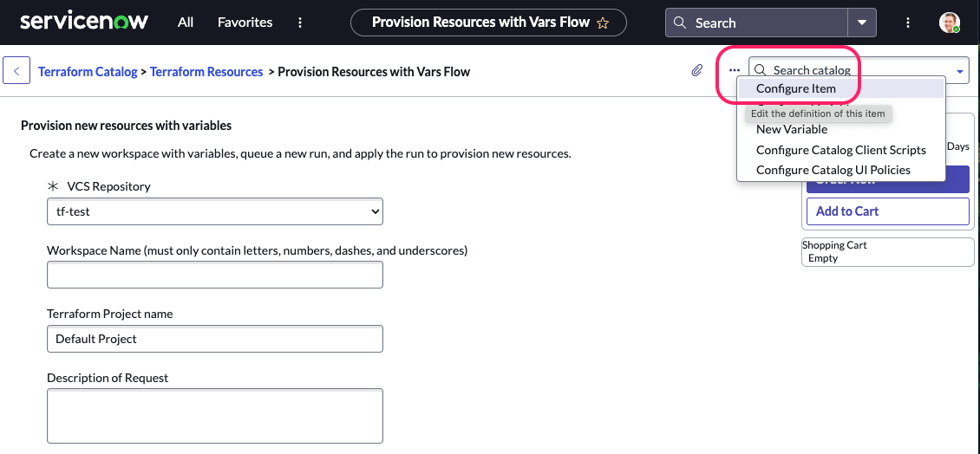Choose New Variable menu entry
980x454 pixels.
click(x=791, y=129)
